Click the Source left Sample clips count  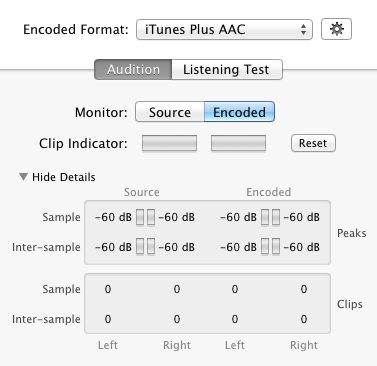click(108, 289)
